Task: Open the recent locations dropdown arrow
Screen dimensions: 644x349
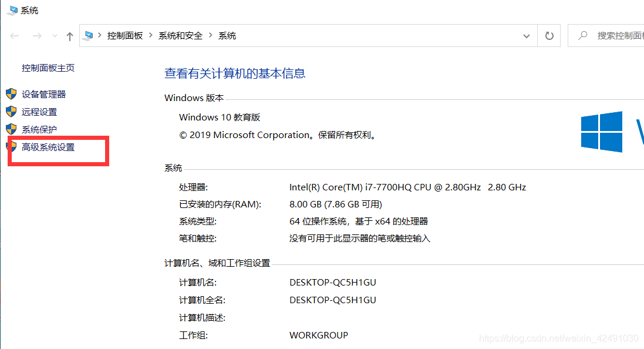Action: 55,36
